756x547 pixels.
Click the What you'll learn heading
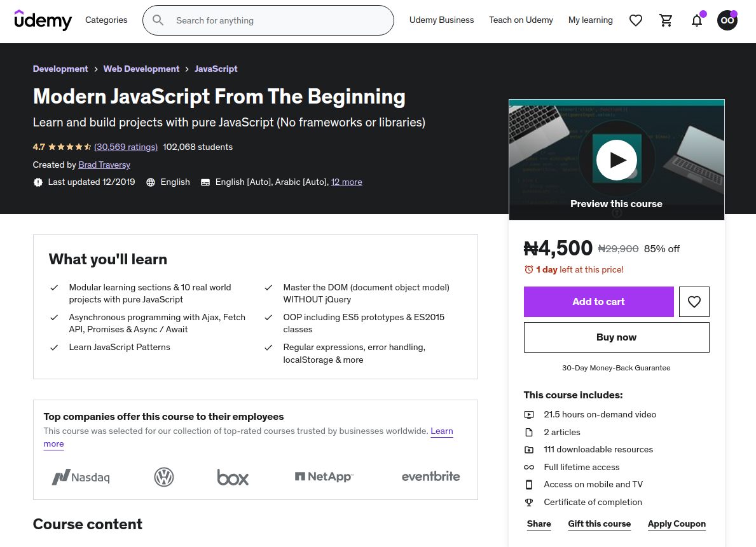[x=108, y=259]
